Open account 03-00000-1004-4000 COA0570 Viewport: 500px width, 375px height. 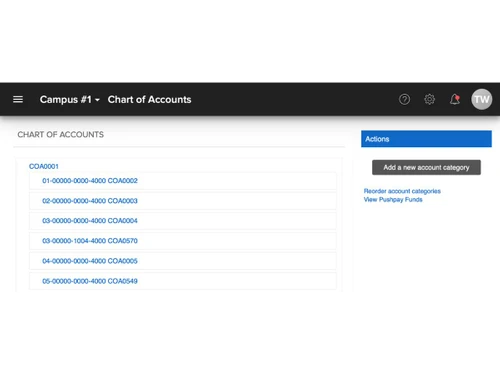90,241
